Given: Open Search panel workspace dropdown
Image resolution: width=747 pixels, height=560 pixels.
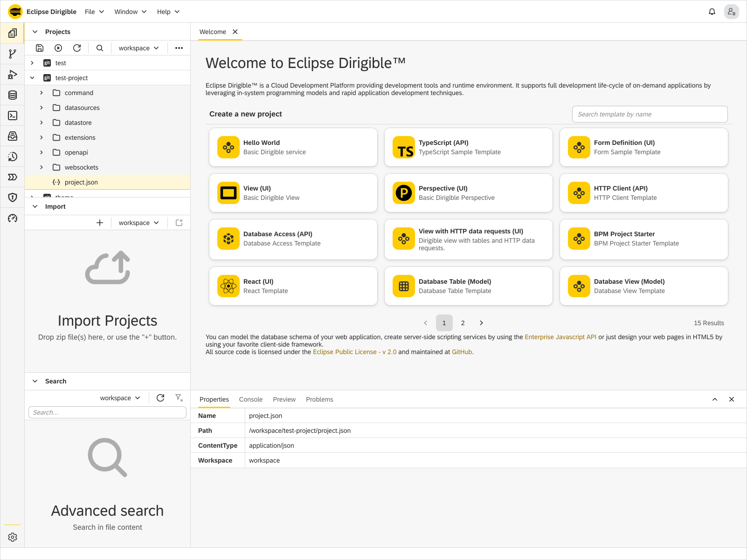Looking at the screenshot, I should point(120,398).
